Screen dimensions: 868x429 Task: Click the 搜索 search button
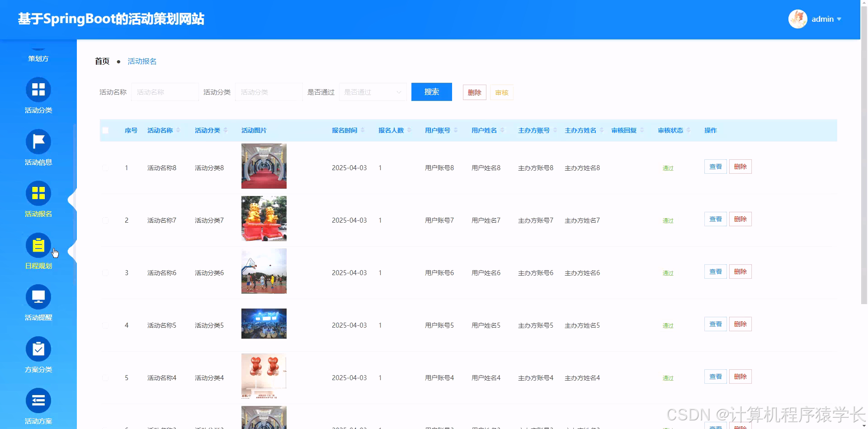(431, 92)
